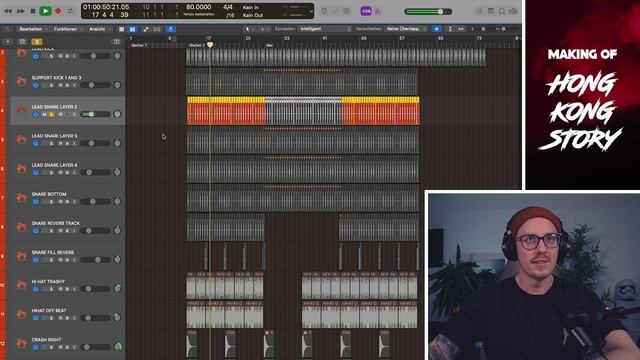Viewport: 640px width, 360px height.
Task: Toggle the metronome icon
Action: pos(378,11)
